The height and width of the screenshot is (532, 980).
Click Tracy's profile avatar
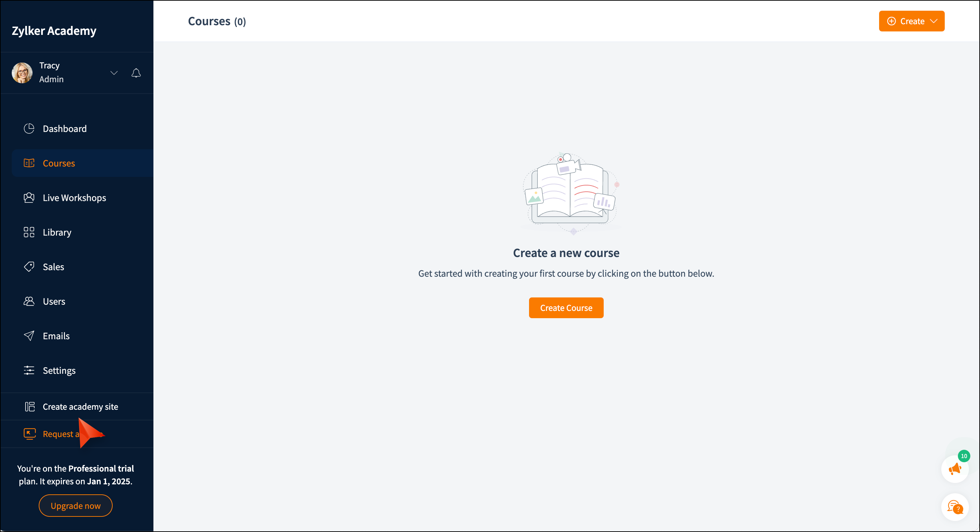pyautogui.click(x=22, y=73)
